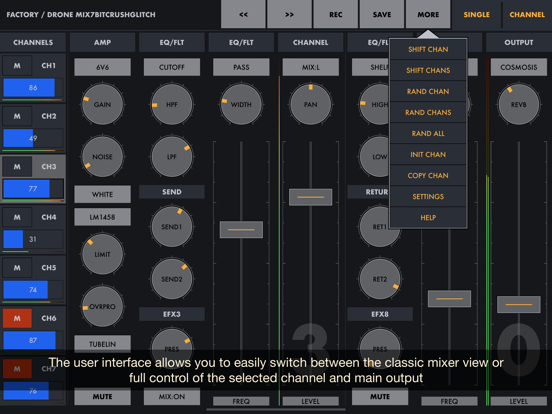Switch to CHANNEL view
This screenshot has height=414, width=552.
coord(527,14)
